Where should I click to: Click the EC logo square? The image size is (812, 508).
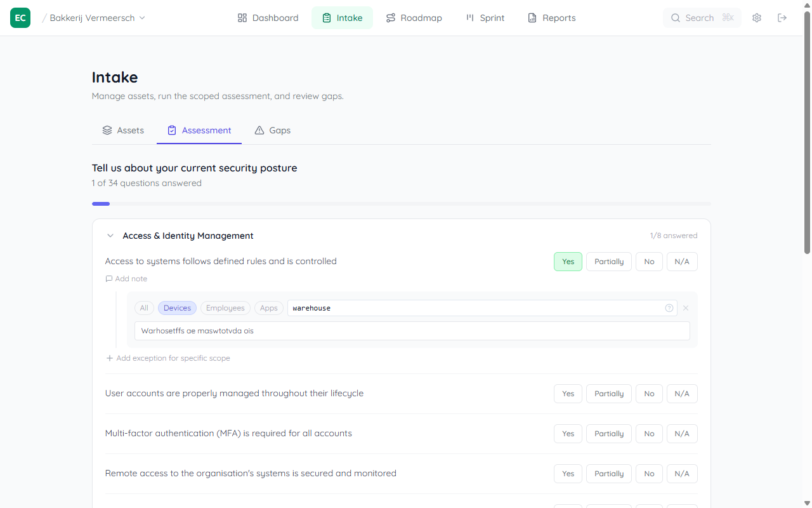tap(20, 18)
